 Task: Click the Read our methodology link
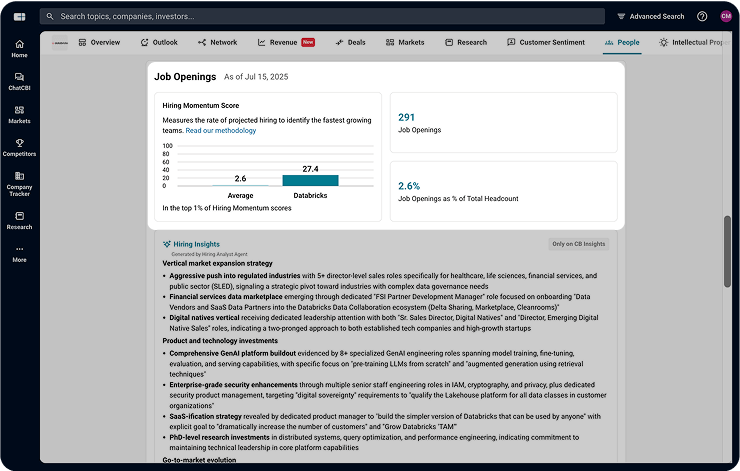coord(221,131)
